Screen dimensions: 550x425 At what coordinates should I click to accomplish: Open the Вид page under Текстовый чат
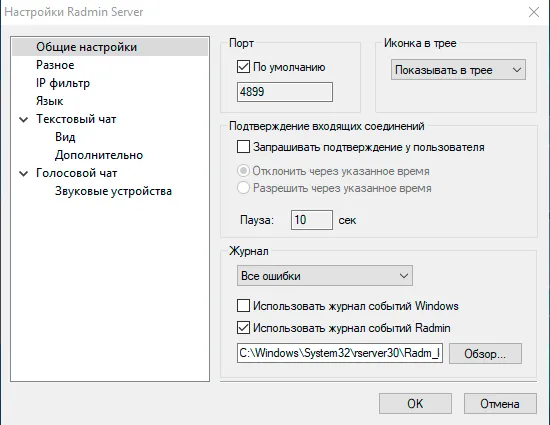tap(65, 137)
